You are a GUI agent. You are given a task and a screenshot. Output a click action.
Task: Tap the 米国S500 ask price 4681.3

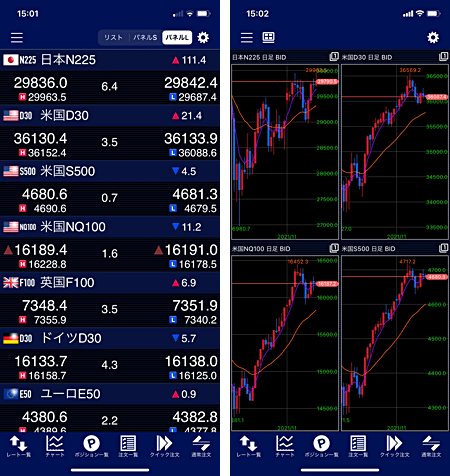[195, 194]
